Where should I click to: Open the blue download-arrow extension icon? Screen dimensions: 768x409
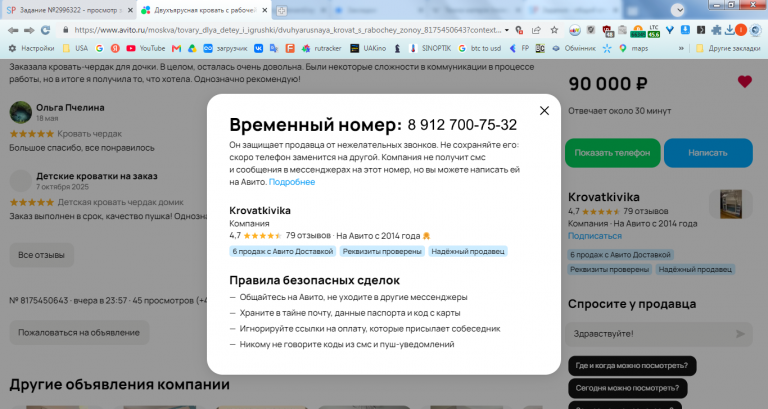pyautogui.click(x=685, y=30)
